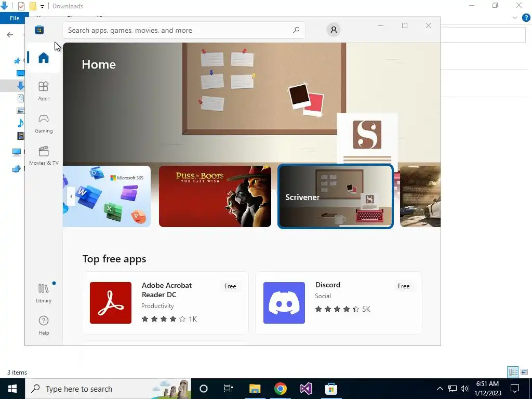The width and height of the screenshot is (532, 399).
Task: Open Adobe Acrobat Reader DC title link
Action: point(167,290)
